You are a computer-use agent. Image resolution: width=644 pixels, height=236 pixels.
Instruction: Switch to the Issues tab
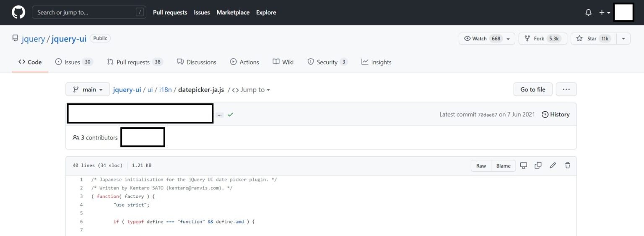point(73,62)
